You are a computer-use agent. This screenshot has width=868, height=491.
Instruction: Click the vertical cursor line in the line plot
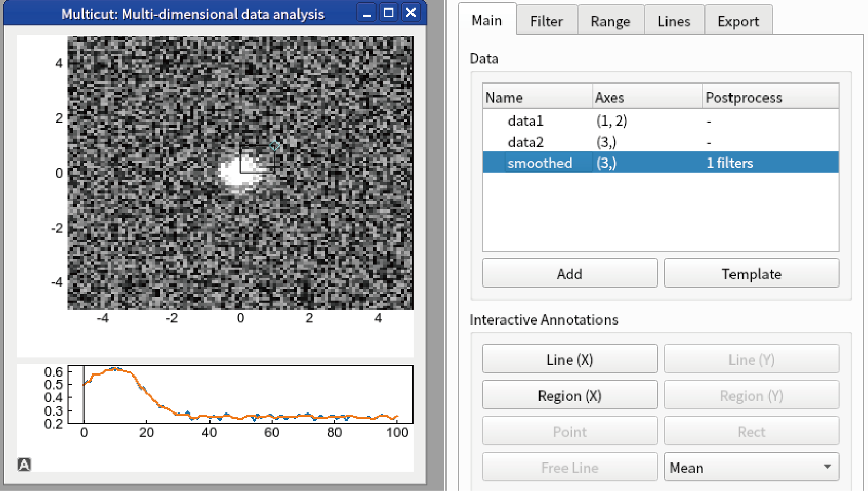click(84, 395)
